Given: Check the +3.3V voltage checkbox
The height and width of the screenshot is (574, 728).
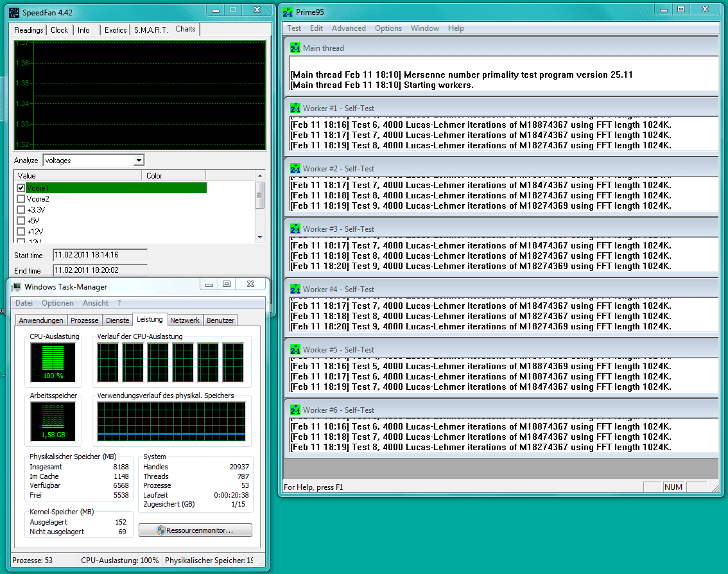Looking at the screenshot, I should pos(21,210).
